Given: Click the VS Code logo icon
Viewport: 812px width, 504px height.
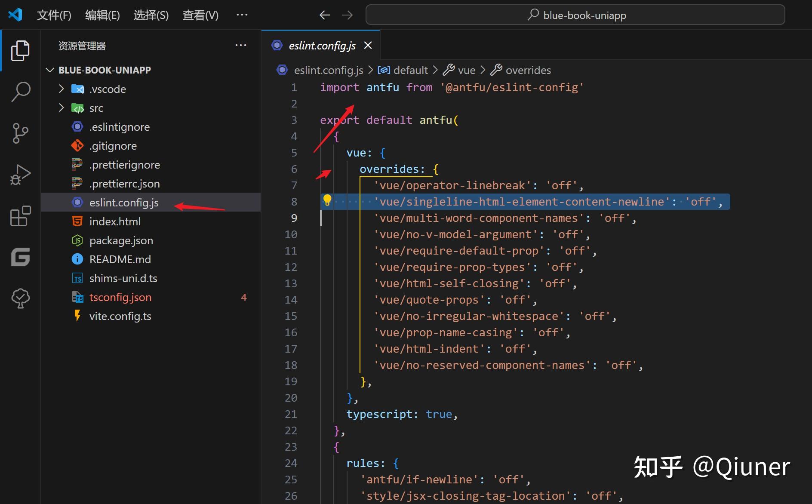Looking at the screenshot, I should tap(15, 15).
